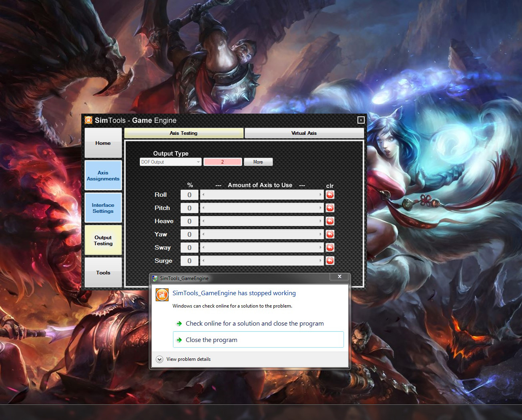Click the pink output number field showing 2
The image size is (522, 420).
(x=223, y=162)
